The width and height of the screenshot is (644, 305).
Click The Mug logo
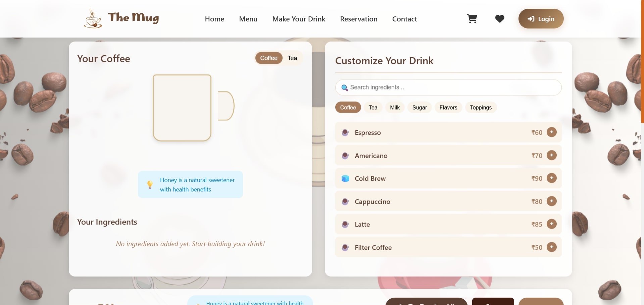121,18
